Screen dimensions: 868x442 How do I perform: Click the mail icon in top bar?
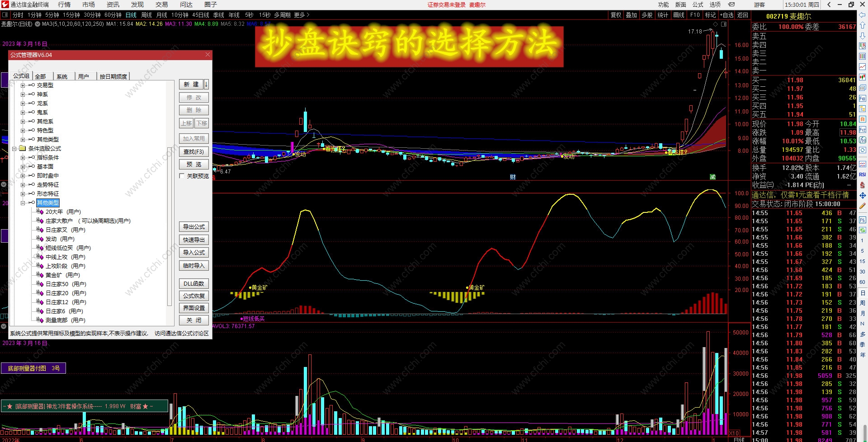click(731, 5)
